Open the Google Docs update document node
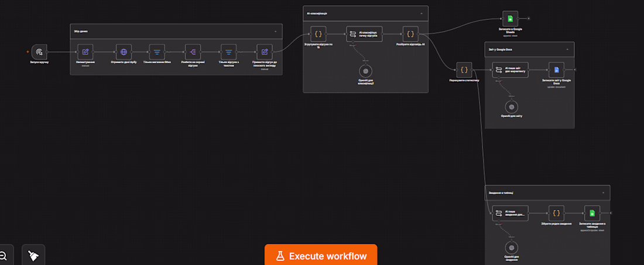Screen dimensions: 644x265 (557, 70)
